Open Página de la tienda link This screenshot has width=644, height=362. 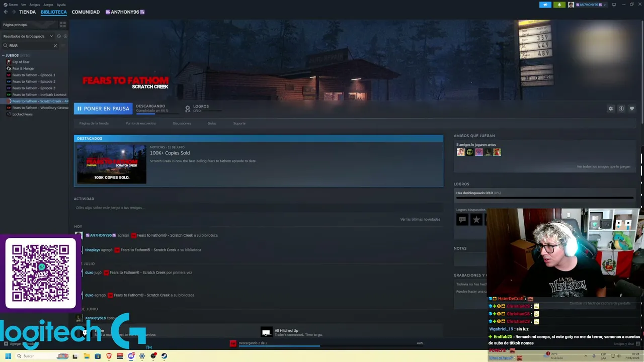[94, 123]
